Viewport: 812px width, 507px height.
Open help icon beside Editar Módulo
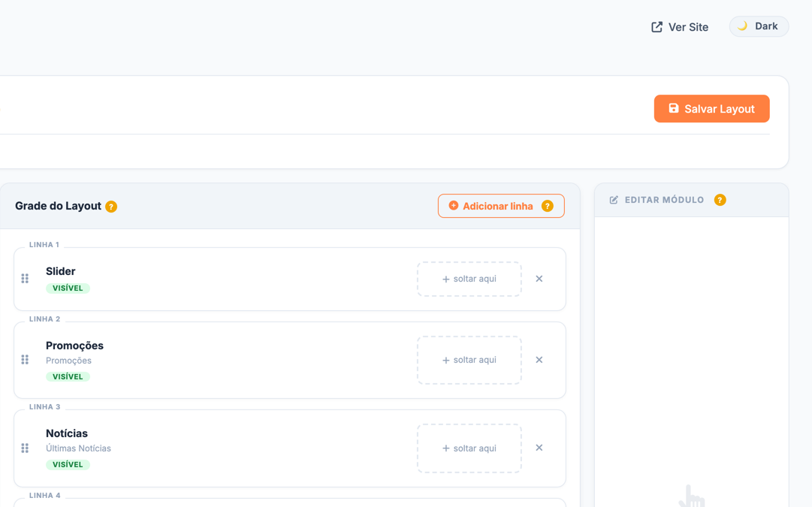click(720, 200)
